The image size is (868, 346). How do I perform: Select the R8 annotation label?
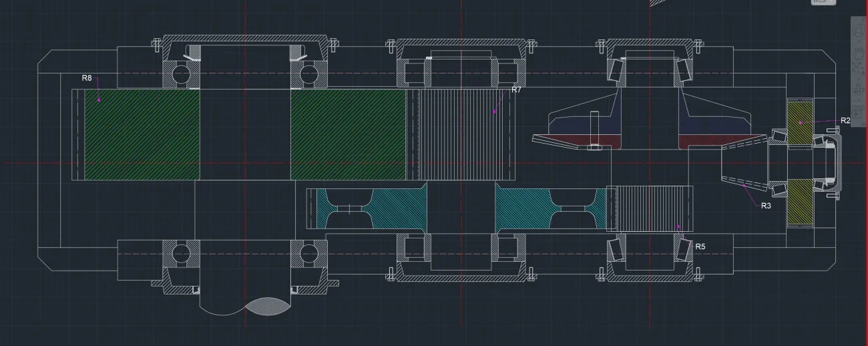[x=87, y=78]
